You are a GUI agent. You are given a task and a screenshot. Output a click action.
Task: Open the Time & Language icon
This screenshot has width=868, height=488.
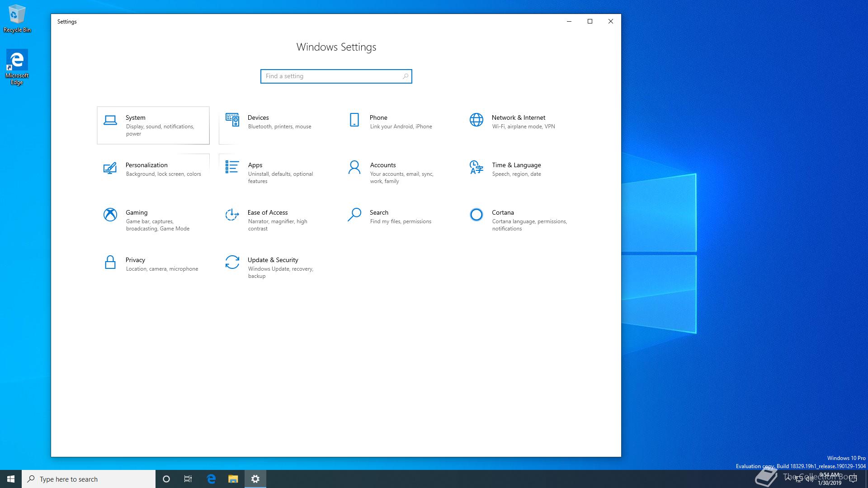pos(476,167)
